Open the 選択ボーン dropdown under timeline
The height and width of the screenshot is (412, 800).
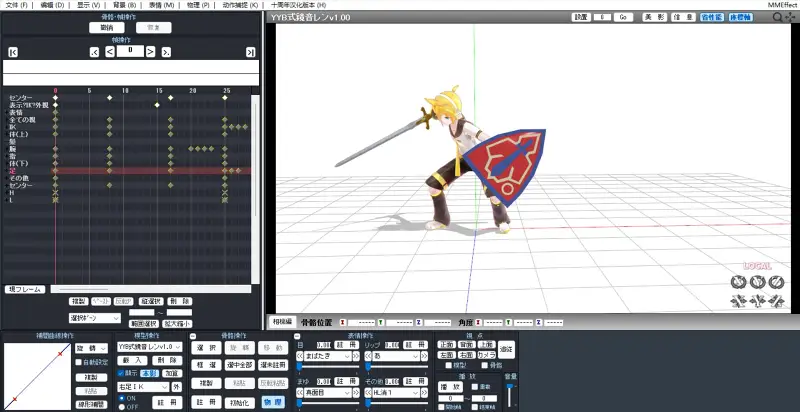[95, 318]
